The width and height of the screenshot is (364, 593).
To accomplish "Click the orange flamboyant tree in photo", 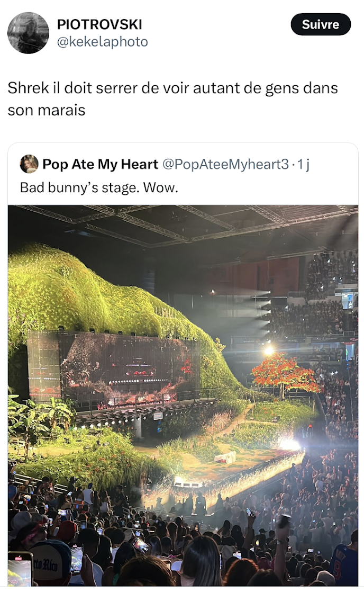I will (285, 376).
